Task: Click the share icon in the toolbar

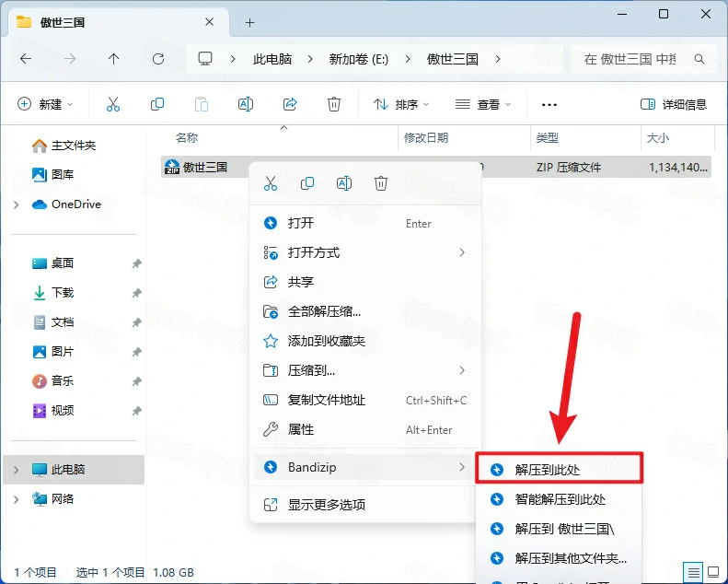Action: 291,104
